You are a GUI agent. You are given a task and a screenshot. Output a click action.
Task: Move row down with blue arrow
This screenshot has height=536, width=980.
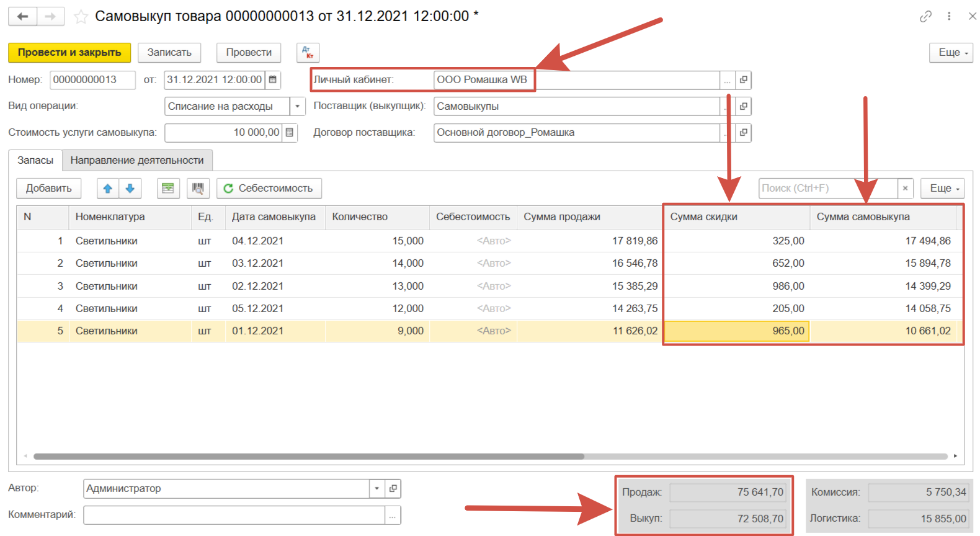[130, 189]
